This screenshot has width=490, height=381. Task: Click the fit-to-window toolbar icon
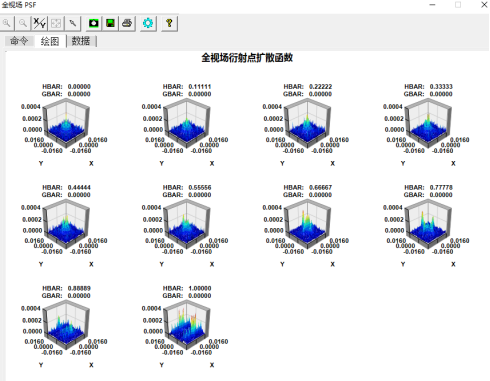[56, 23]
